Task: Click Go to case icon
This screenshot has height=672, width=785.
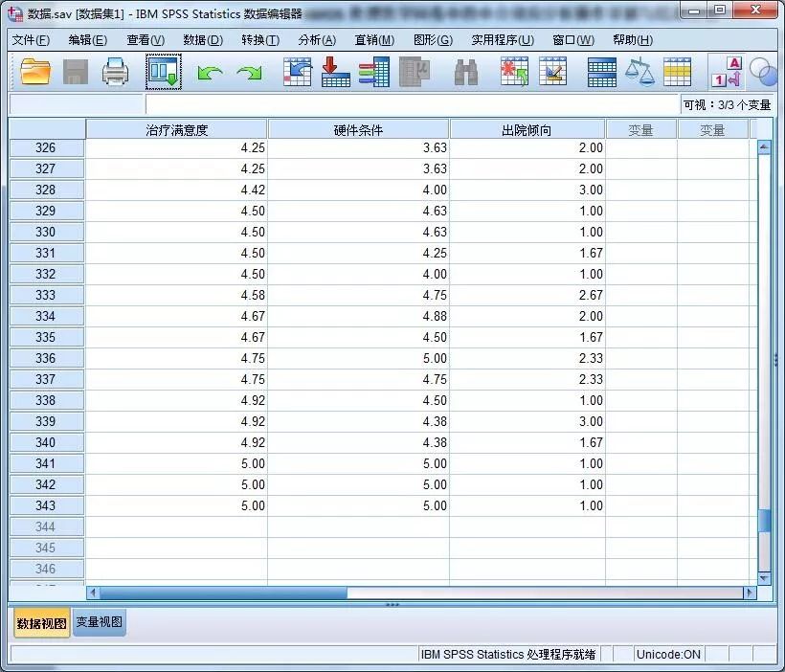Action: (297, 72)
